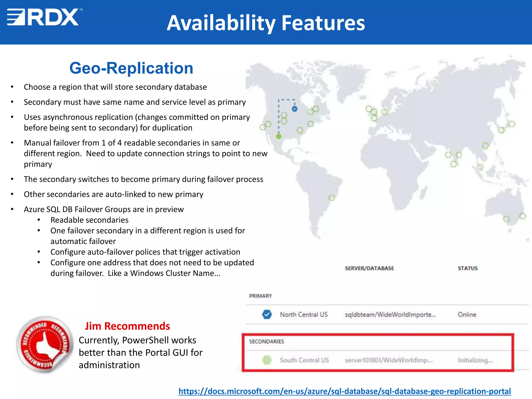Click the green hexagon icon beside South Central US
Image resolution: width=532 pixels, height=399 pixels.
pos(267,360)
